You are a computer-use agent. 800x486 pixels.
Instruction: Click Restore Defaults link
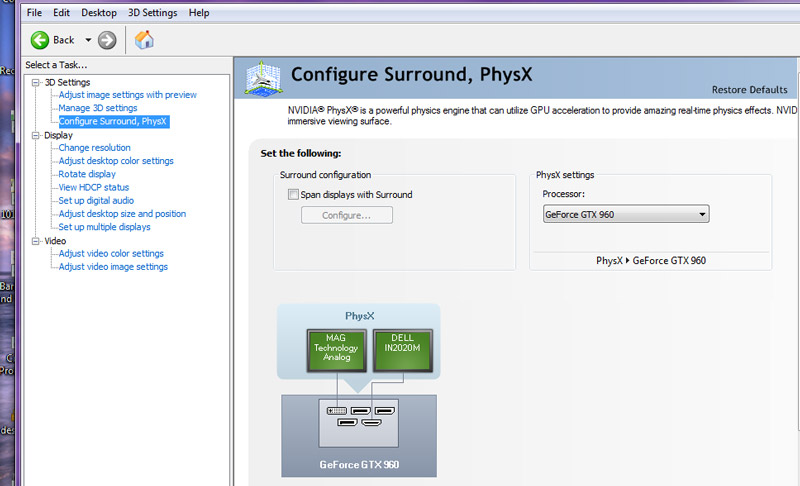pos(749,90)
